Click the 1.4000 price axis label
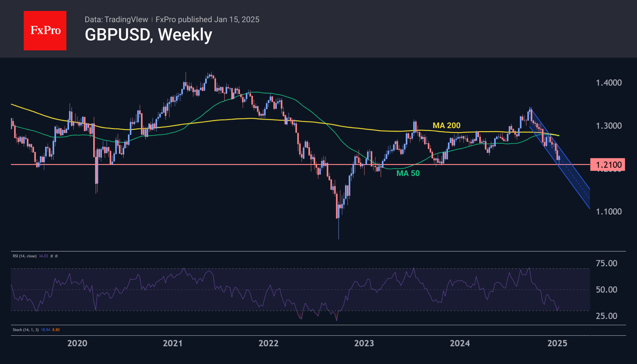637x364 pixels. pos(608,83)
